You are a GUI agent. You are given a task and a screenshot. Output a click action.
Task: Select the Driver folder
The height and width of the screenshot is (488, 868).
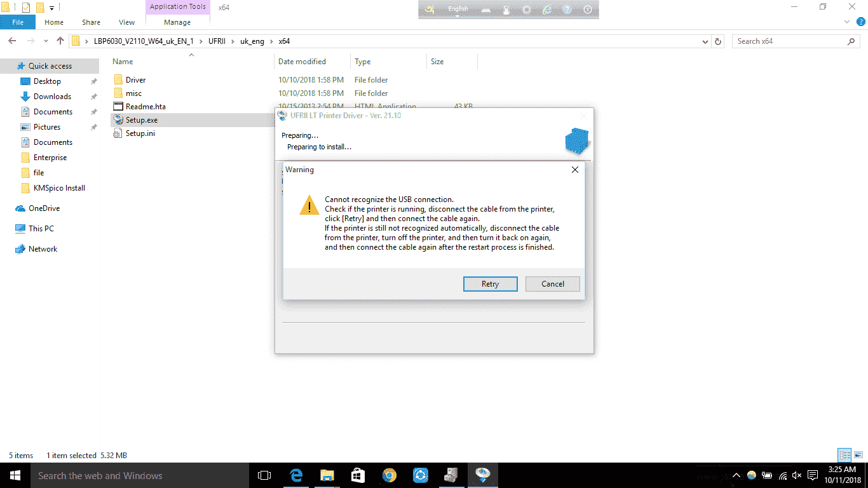coord(135,80)
